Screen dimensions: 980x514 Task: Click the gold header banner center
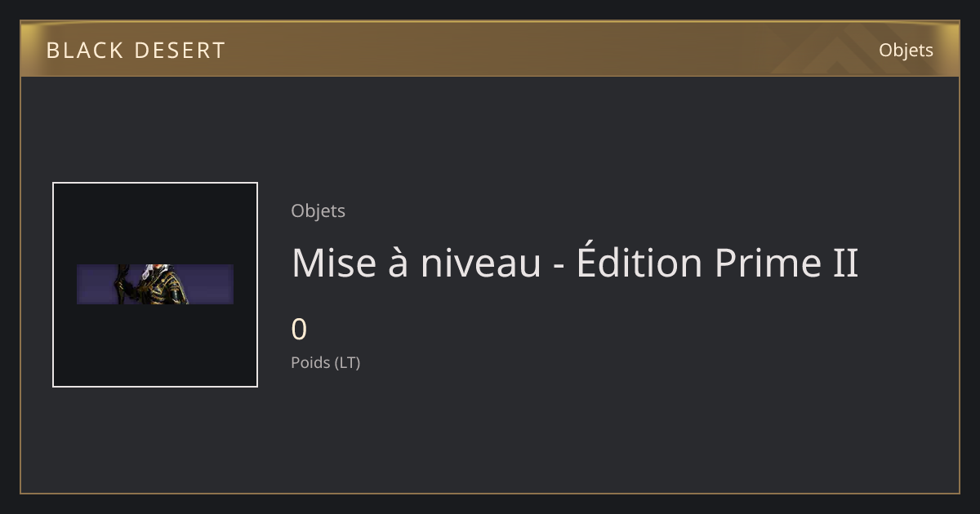point(490,50)
